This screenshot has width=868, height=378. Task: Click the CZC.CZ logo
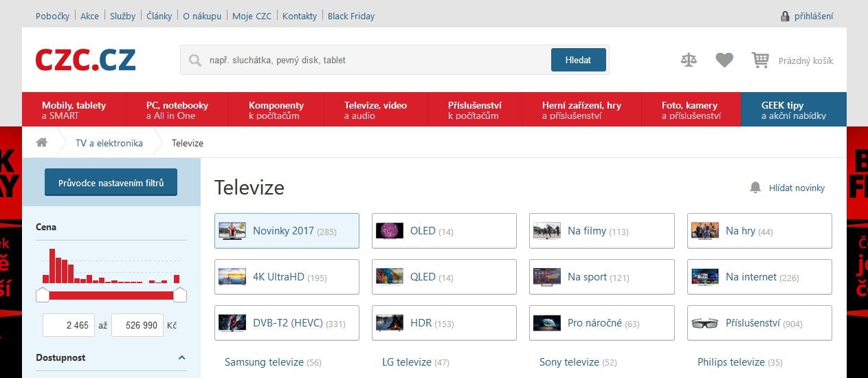[85, 60]
